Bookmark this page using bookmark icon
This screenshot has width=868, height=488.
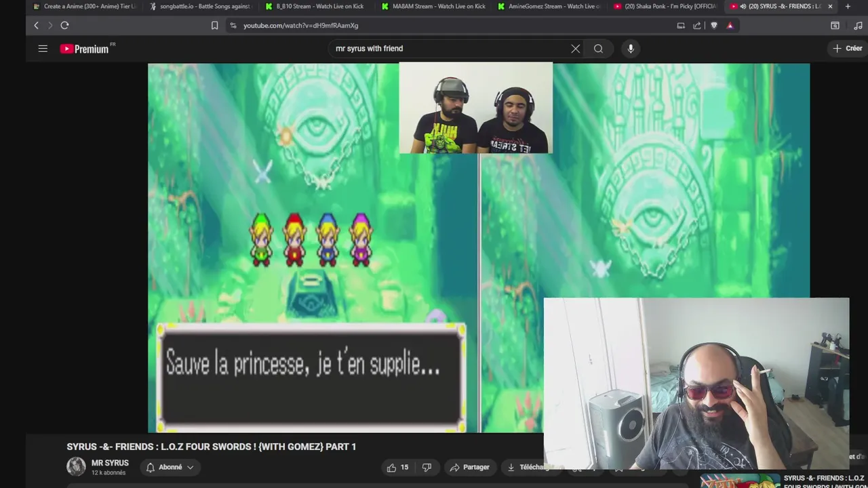[x=214, y=25]
